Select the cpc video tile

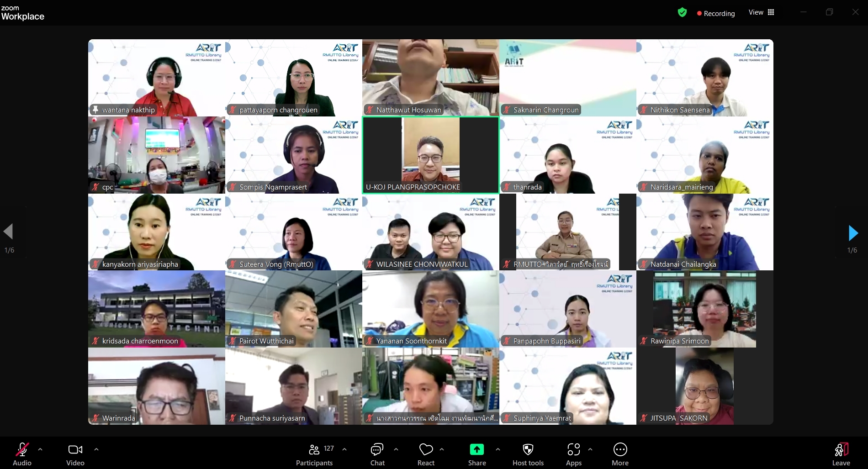(157, 155)
